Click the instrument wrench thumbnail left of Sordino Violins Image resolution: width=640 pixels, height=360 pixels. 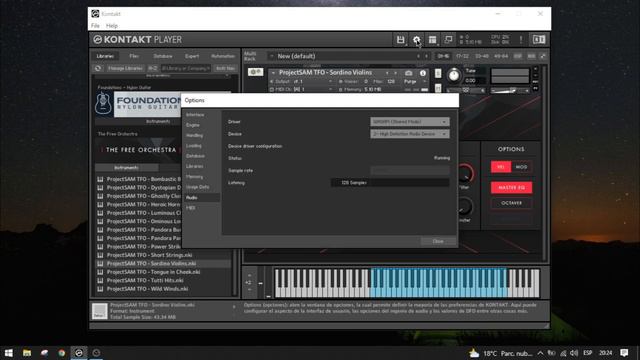coord(256,72)
